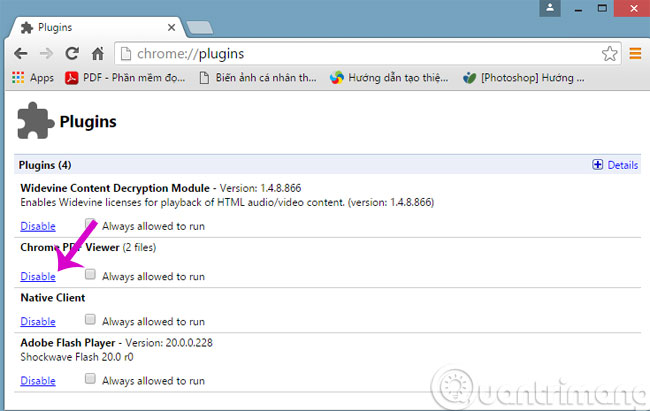Open the Chrome hamburger menu
Screen dimensions: 650x411
635,54
